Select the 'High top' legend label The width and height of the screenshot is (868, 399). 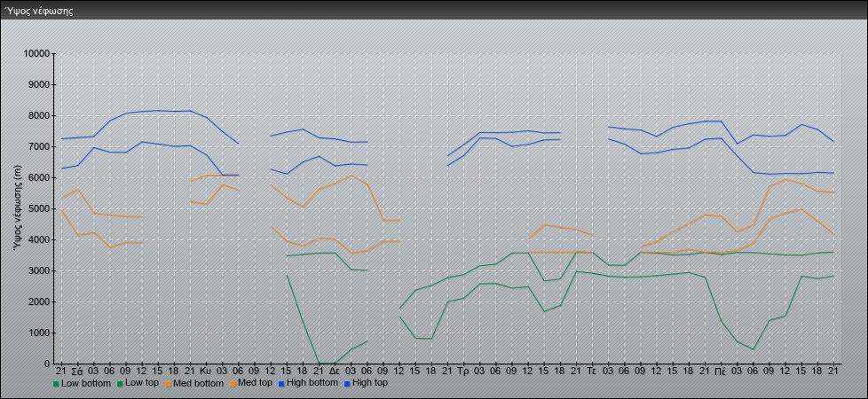pos(370,383)
